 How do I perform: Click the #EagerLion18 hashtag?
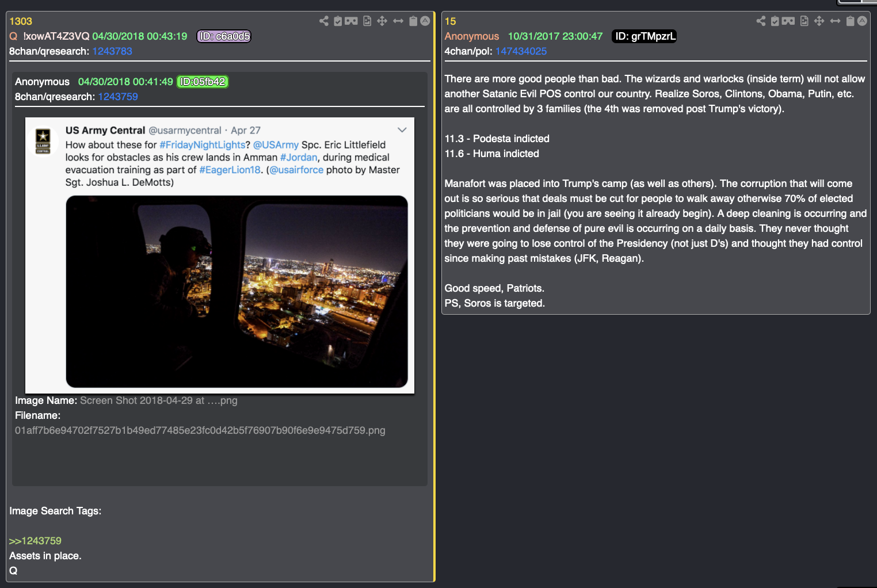(x=230, y=170)
